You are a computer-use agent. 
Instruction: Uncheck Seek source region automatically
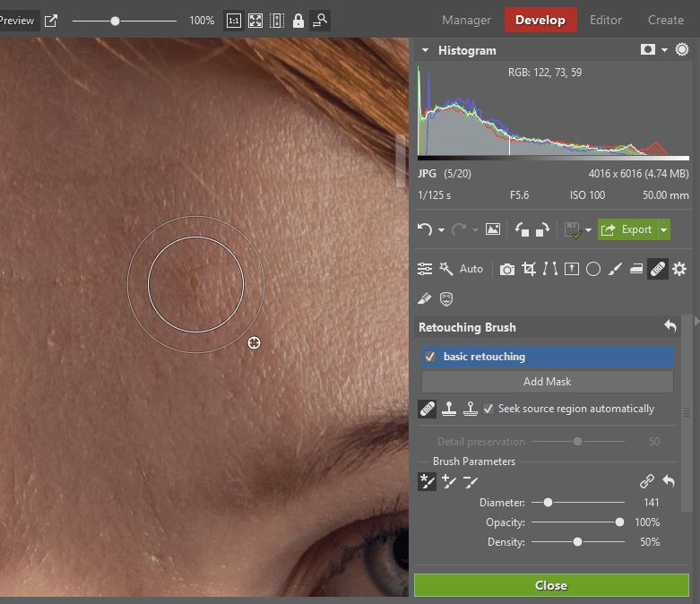point(488,409)
